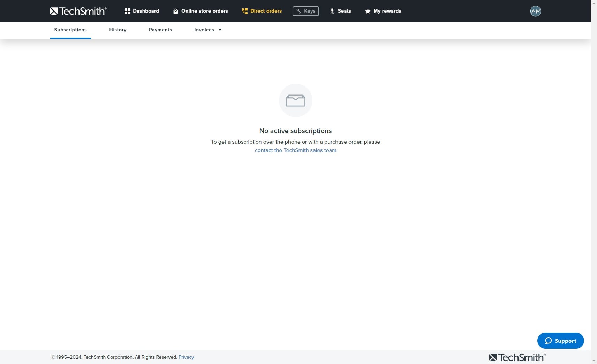Click the copyright text in the footer
597x364 pixels.
tap(114, 357)
